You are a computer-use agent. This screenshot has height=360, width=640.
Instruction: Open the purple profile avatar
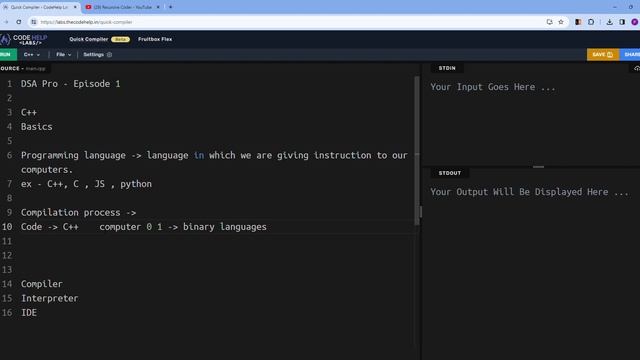(x=635, y=22)
